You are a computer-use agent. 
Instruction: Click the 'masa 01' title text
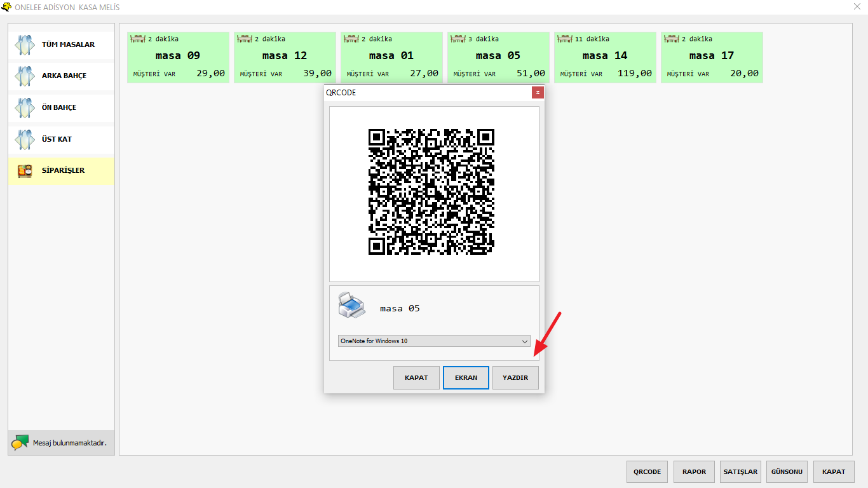tap(391, 56)
